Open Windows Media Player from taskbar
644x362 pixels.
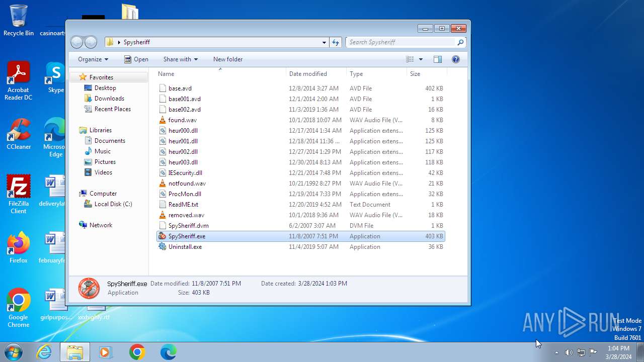(106, 352)
